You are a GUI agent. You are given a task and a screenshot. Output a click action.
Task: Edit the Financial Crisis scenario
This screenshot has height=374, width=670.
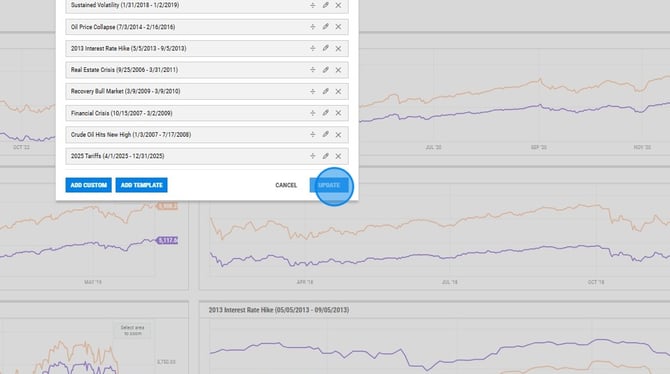tap(326, 113)
